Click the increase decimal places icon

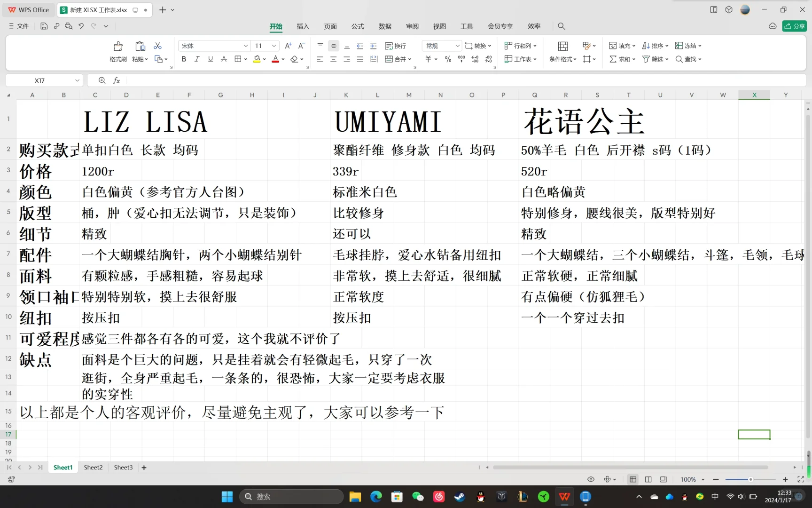(475, 59)
